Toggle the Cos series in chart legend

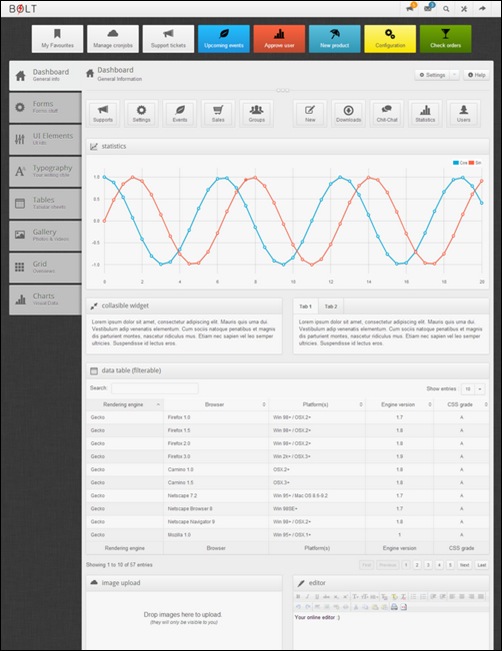pyautogui.click(x=460, y=163)
